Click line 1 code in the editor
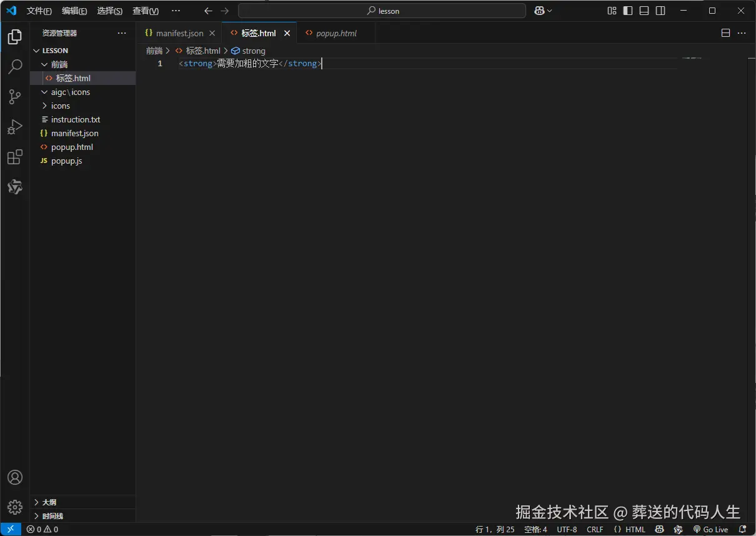Image resolution: width=756 pixels, height=536 pixels. (x=250, y=63)
